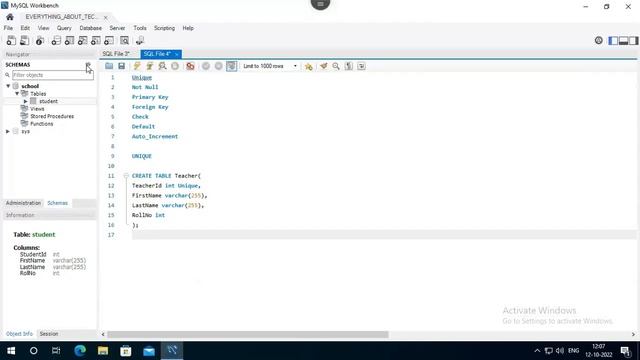This screenshot has height=360, width=640.
Task: Open the Server menu
Action: point(117,28)
